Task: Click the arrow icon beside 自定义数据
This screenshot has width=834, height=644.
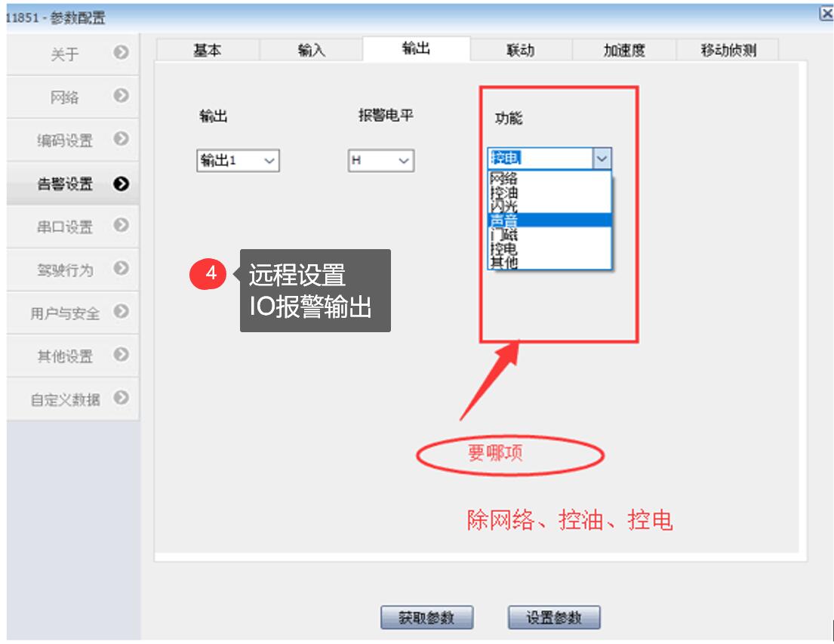Action: point(120,397)
